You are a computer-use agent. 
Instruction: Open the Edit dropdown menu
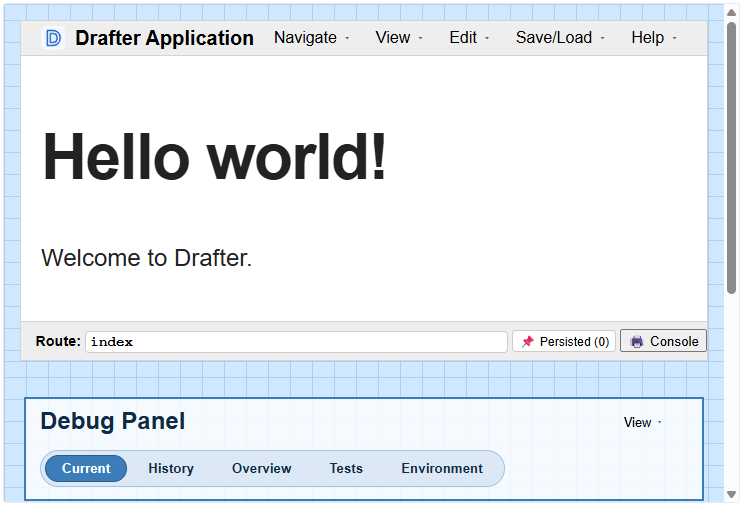coord(469,37)
